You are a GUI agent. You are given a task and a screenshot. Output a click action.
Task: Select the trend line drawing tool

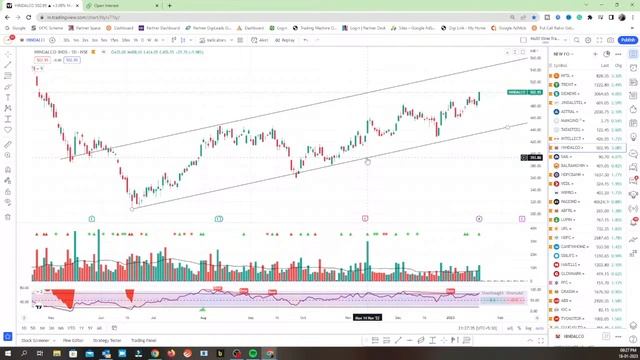click(x=8, y=65)
